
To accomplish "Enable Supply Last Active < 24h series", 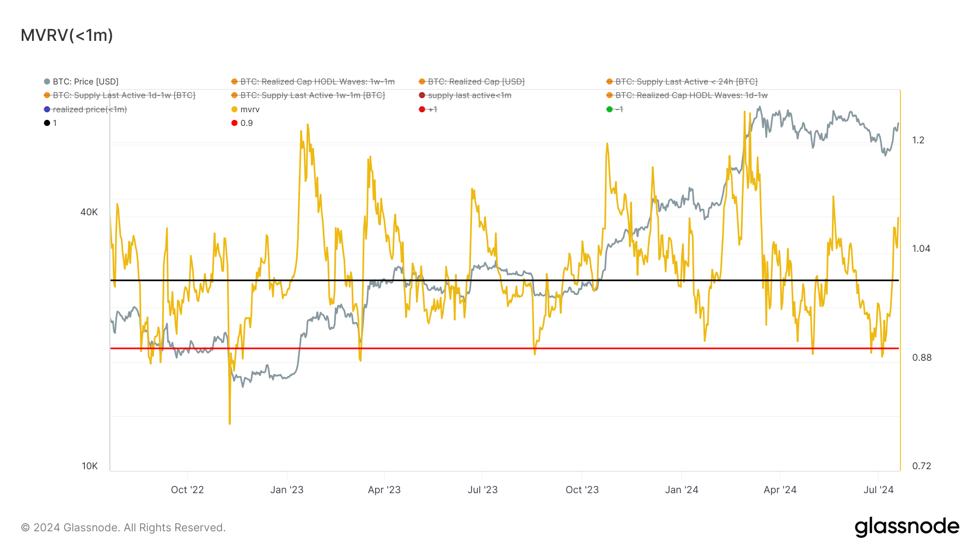I will pos(682,82).
